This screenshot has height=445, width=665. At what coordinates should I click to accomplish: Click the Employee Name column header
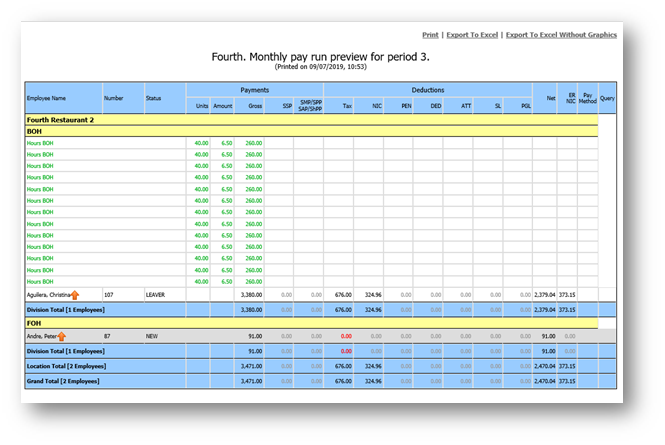click(x=46, y=98)
